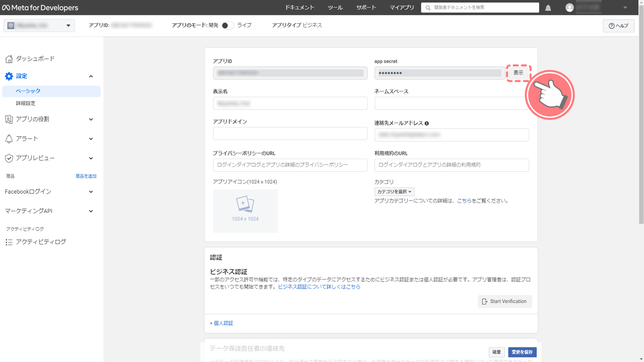
Task: Click the プライバシーポリシーのURL input field
Action: coord(290,165)
